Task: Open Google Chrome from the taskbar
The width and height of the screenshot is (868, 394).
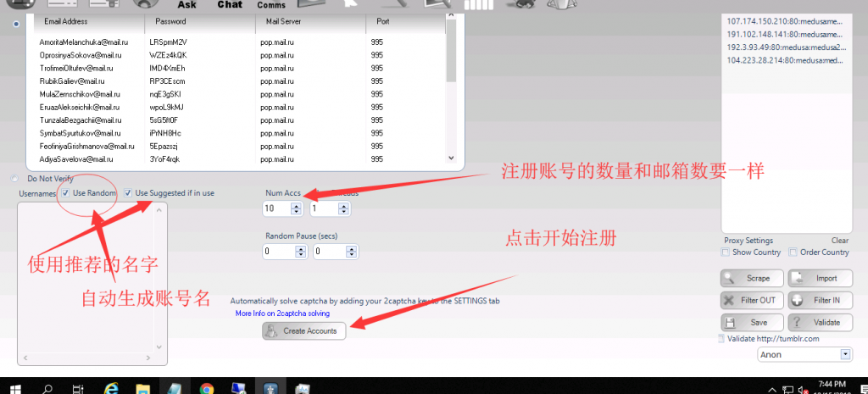Action: pos(207,388)
